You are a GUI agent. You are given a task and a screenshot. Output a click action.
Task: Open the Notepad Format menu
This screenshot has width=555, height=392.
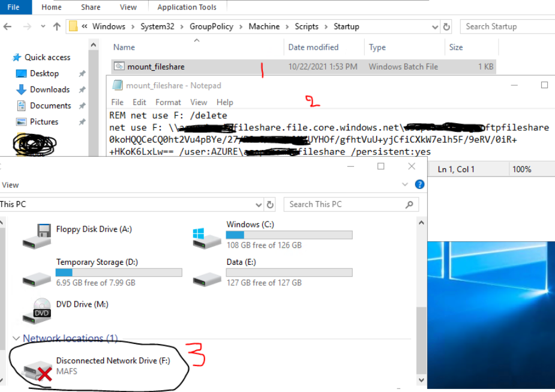168,102
